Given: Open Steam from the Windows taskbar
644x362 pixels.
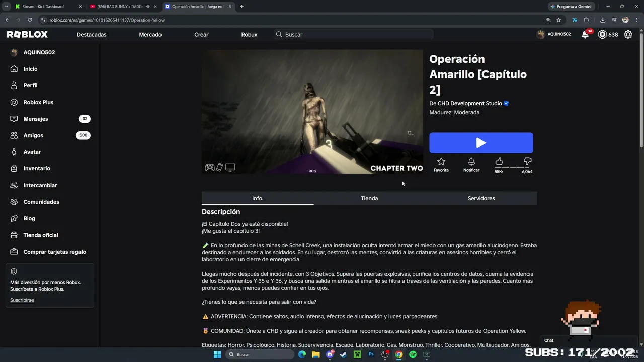Looking at the screenshot, I should [343, 354].
